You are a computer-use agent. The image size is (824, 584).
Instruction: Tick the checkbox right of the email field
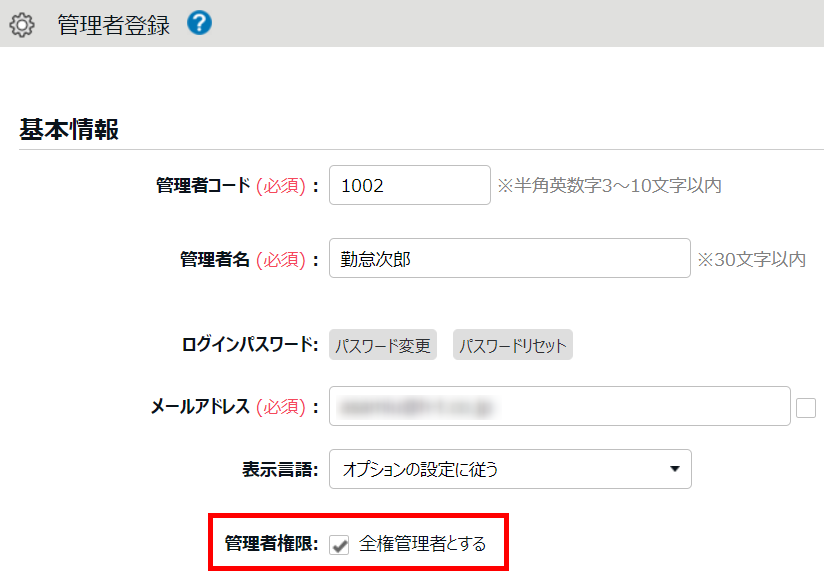tap(806, 408)
